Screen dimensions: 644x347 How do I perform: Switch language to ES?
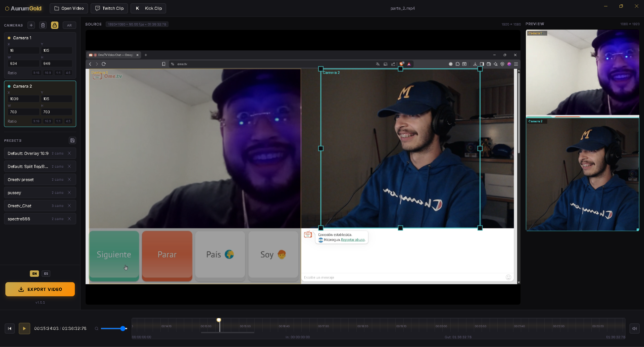coord(46,273)
